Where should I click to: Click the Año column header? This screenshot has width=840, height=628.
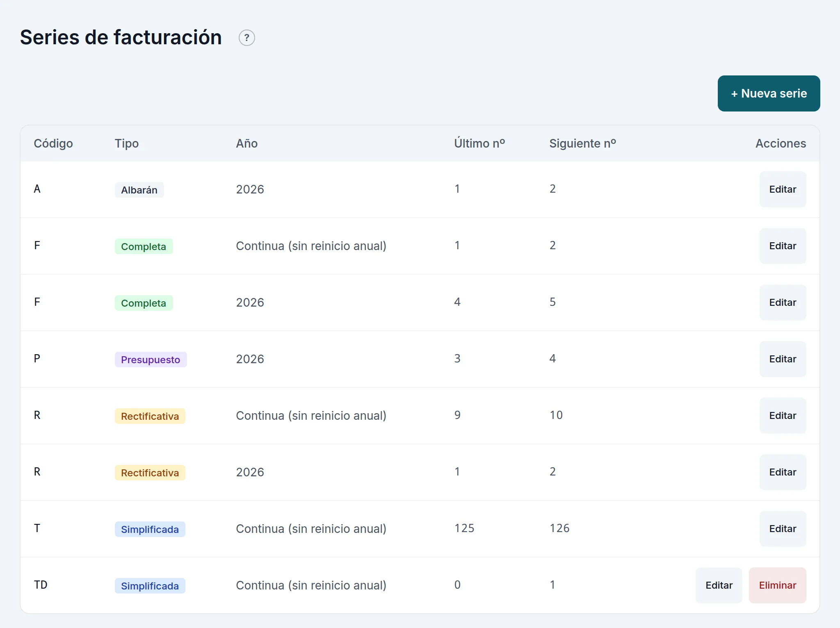(247, 143)
